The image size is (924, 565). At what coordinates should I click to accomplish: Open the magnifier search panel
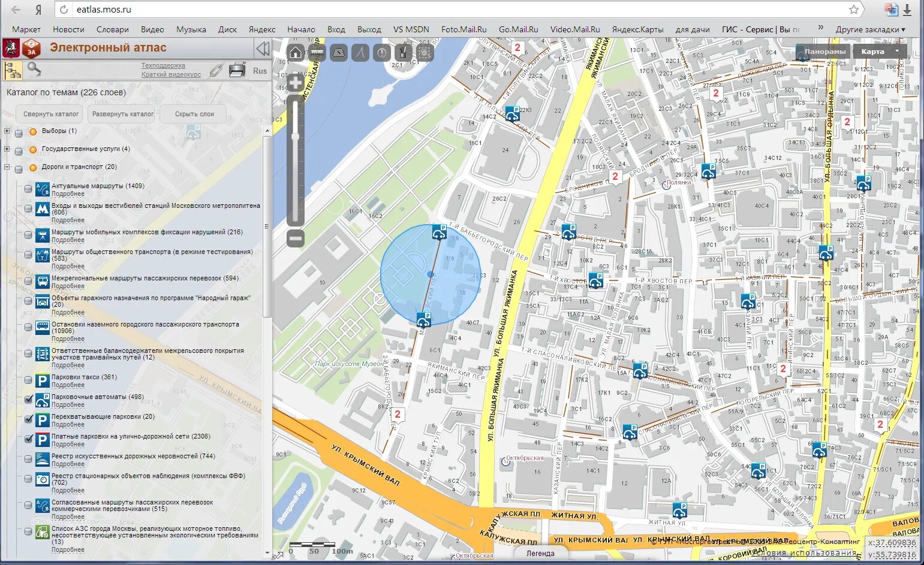34,70
